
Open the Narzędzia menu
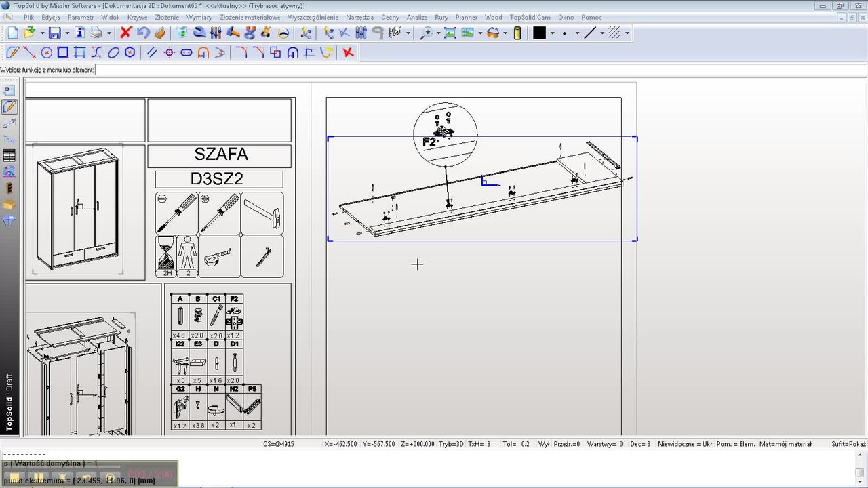[x=359, y=17]
